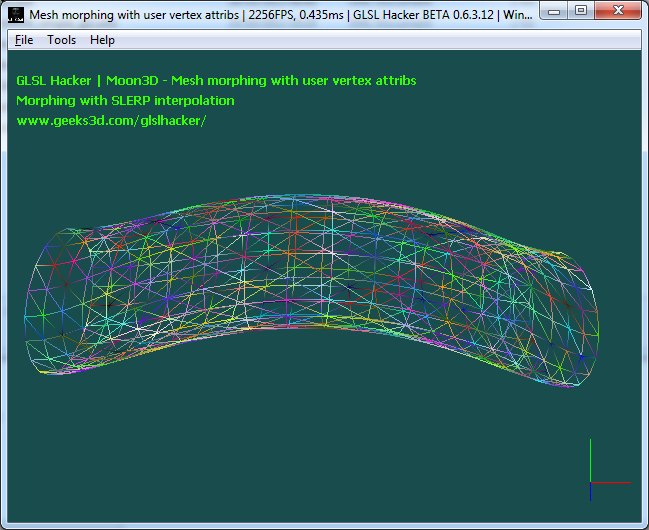The width and height of the screenshot is (649, 530).
Task: Maximize the GLSL Hacker window
Action: (581, 10)
